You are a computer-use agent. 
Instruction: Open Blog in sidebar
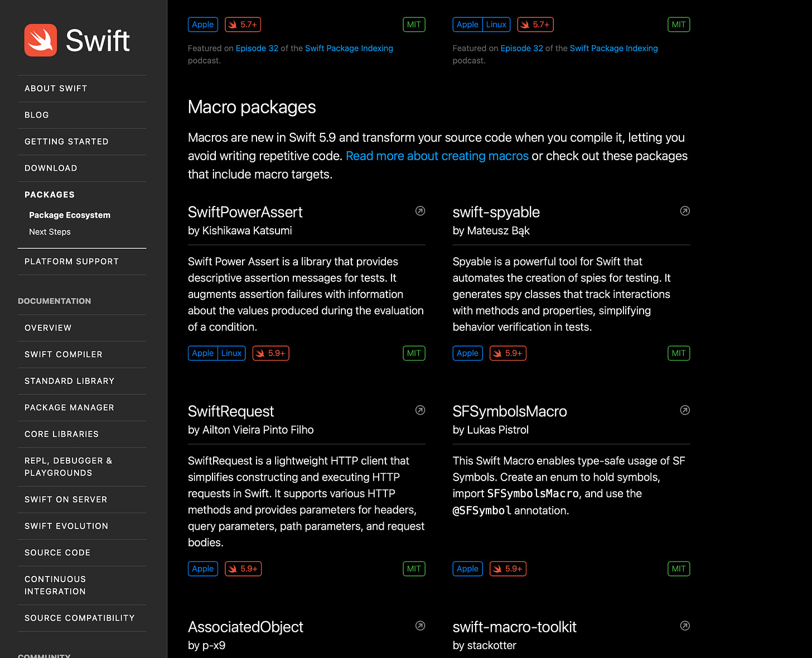(x=37, y=115)
